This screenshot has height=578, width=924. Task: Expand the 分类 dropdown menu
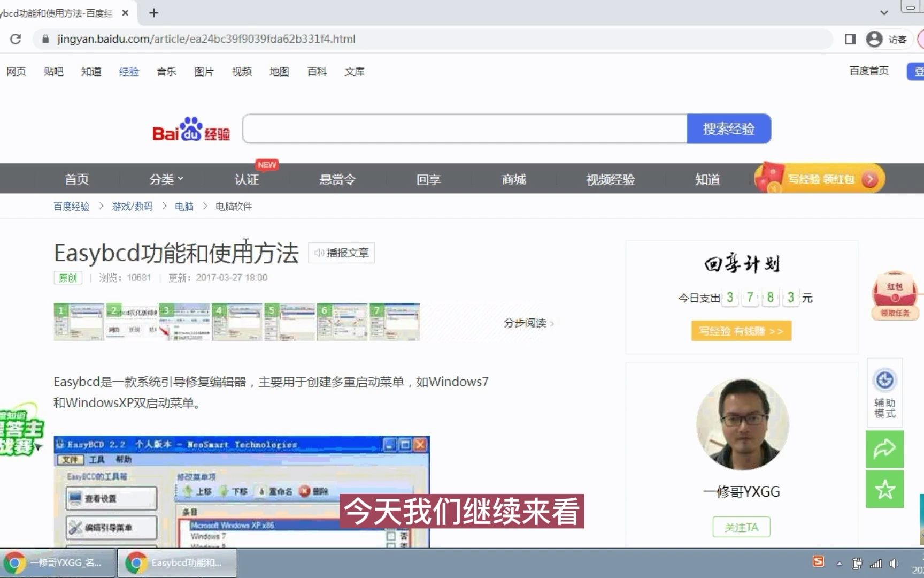pos(166,179)
